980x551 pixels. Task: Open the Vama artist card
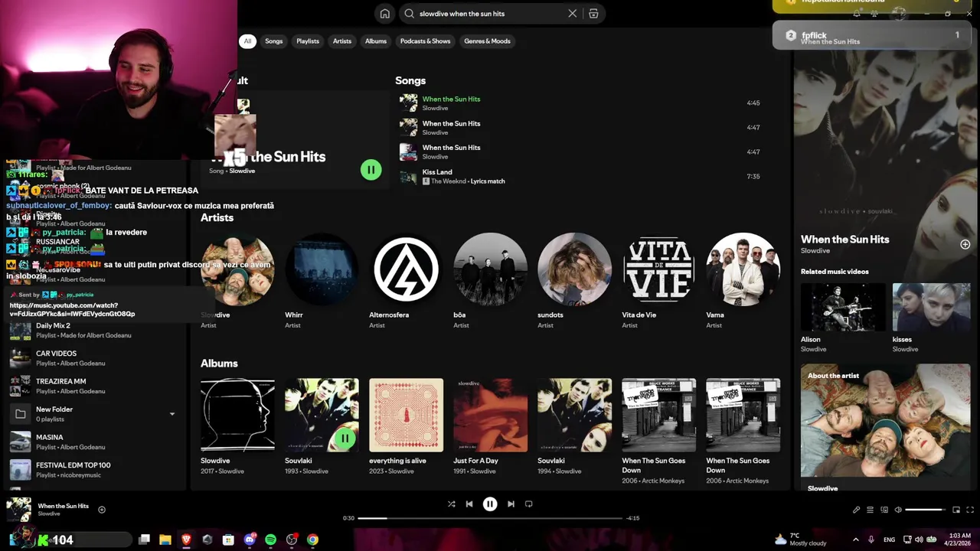(x=743, y=282)
